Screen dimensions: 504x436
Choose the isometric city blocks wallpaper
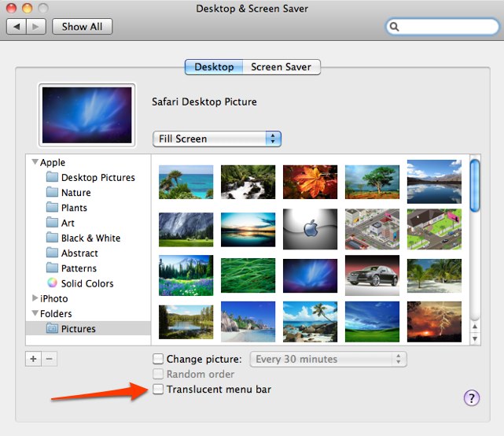372,229
